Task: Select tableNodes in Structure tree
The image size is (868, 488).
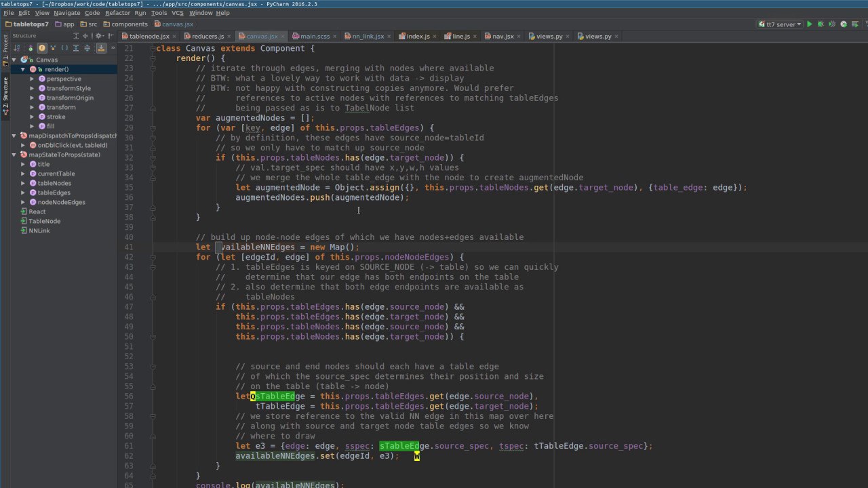Action: coord(54,183)
